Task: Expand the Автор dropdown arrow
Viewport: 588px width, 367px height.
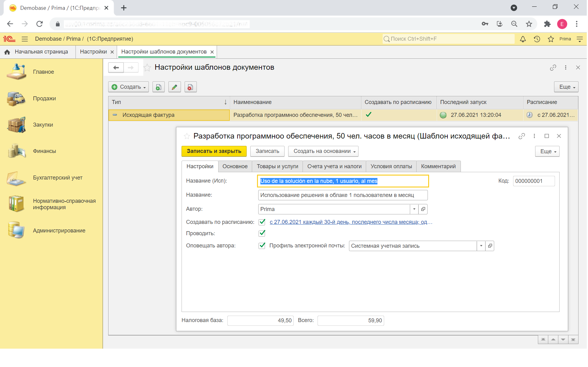Action: (415, 209)
